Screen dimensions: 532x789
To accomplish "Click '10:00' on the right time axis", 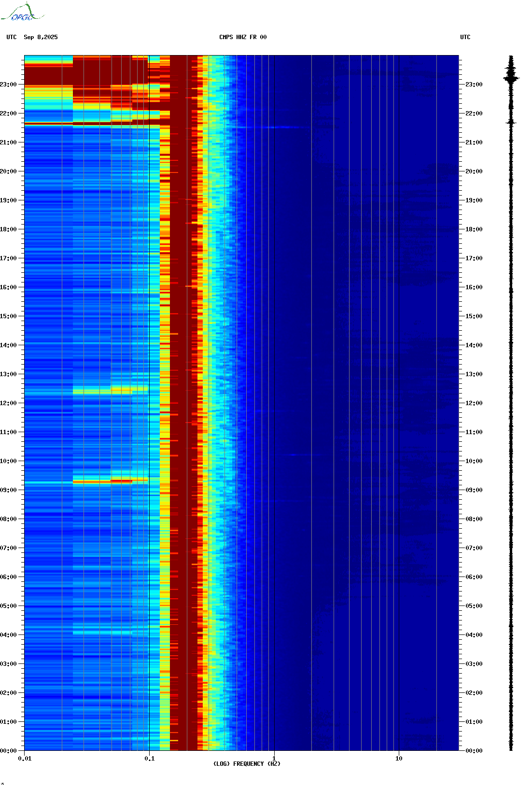I will coord(474,461).
